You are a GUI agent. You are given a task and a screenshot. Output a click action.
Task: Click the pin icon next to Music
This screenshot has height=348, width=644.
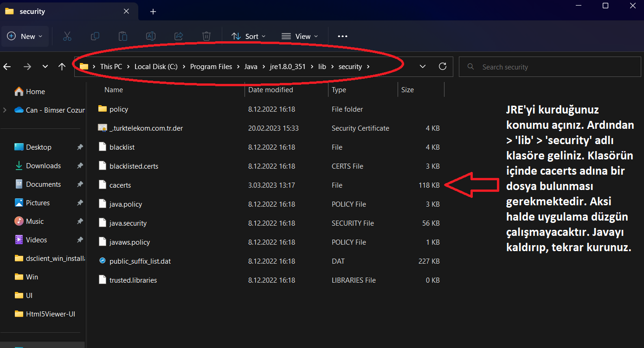80,221
